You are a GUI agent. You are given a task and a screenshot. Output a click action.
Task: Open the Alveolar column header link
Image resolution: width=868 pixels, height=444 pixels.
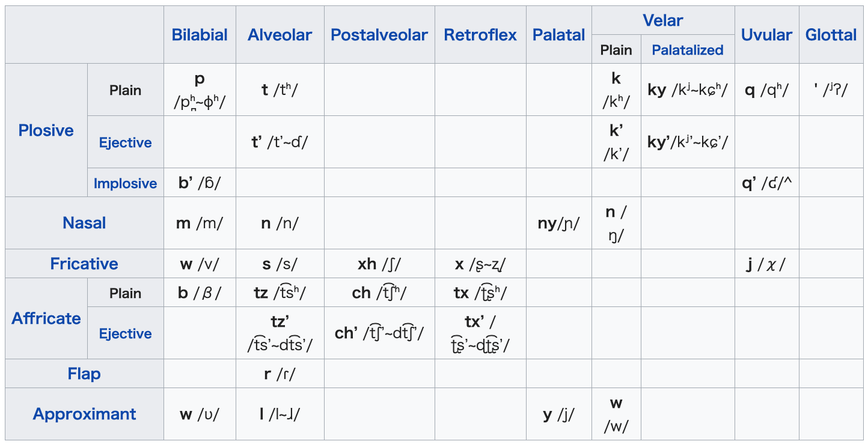[x=280, y=35]
